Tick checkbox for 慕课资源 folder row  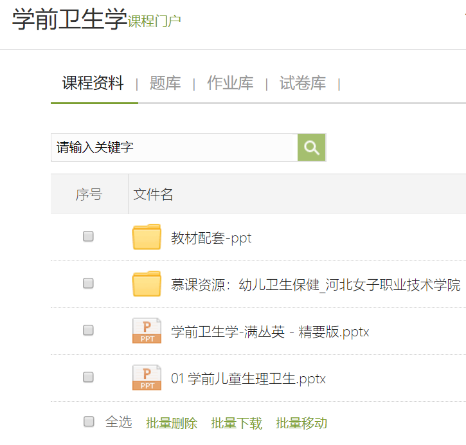point(88,283)
